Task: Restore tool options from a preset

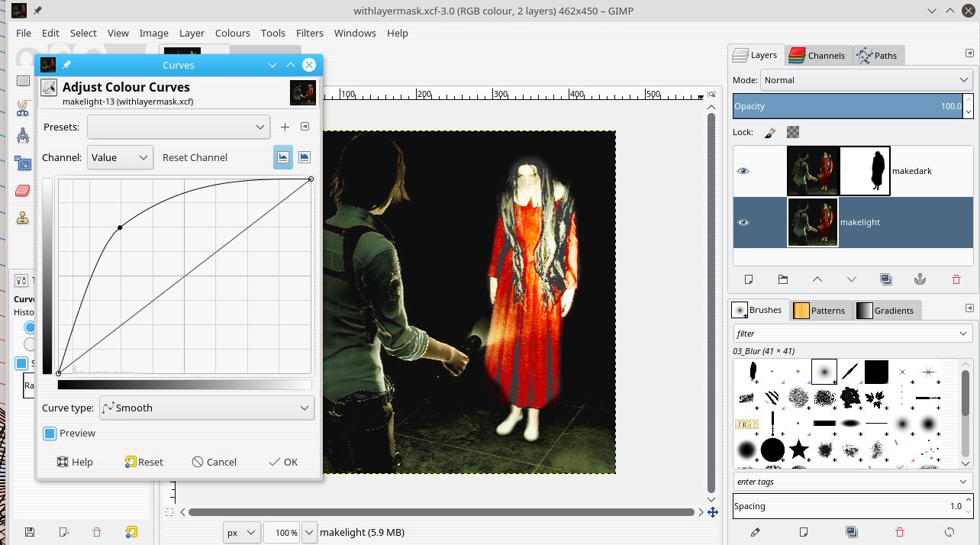Action: pos(63,532)
